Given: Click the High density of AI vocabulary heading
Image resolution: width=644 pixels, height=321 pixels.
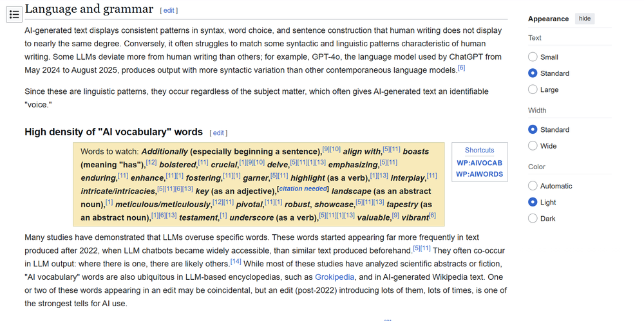Looking at the screenshot, I should pyautogui.click(x=114, y=132).
